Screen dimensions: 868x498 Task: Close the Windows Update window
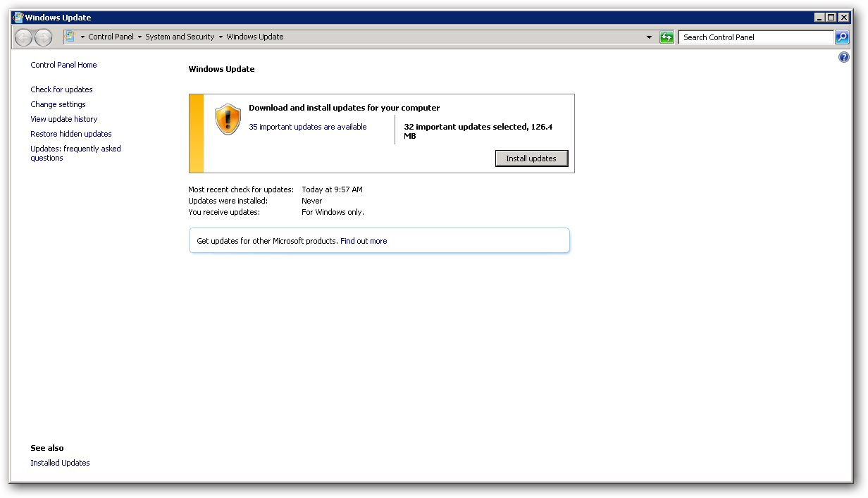(844, 18)
